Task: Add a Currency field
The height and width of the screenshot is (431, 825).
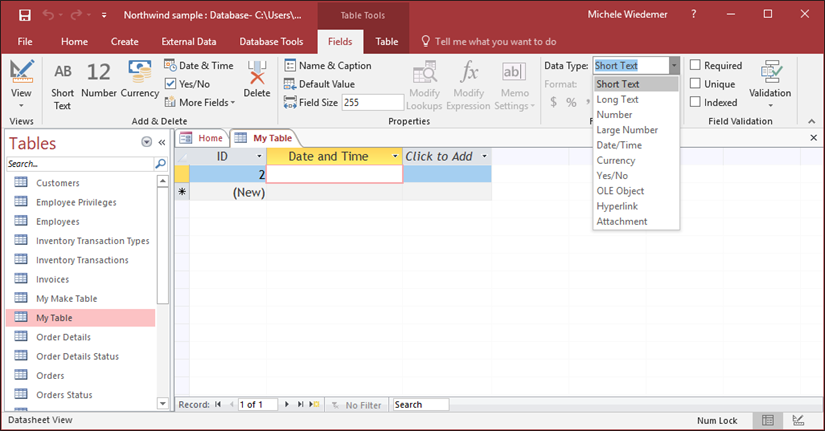Action: [x=139, y=80]
